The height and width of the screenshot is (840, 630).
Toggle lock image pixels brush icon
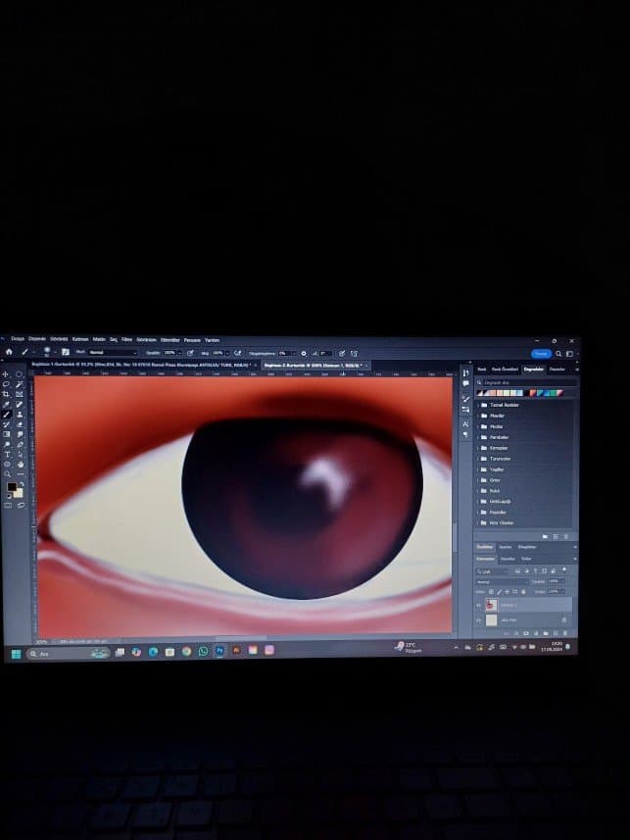point(499,592)
